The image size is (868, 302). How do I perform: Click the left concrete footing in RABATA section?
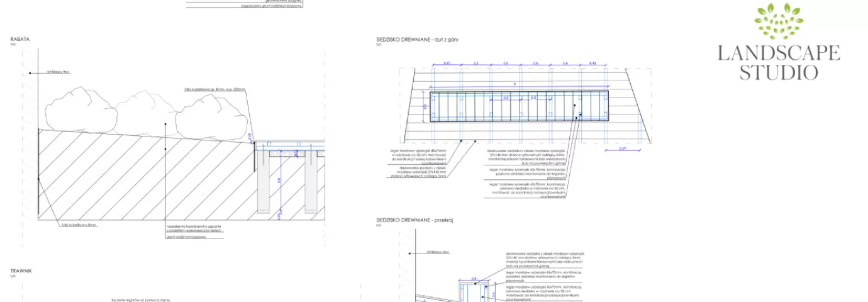pos(277,182)
